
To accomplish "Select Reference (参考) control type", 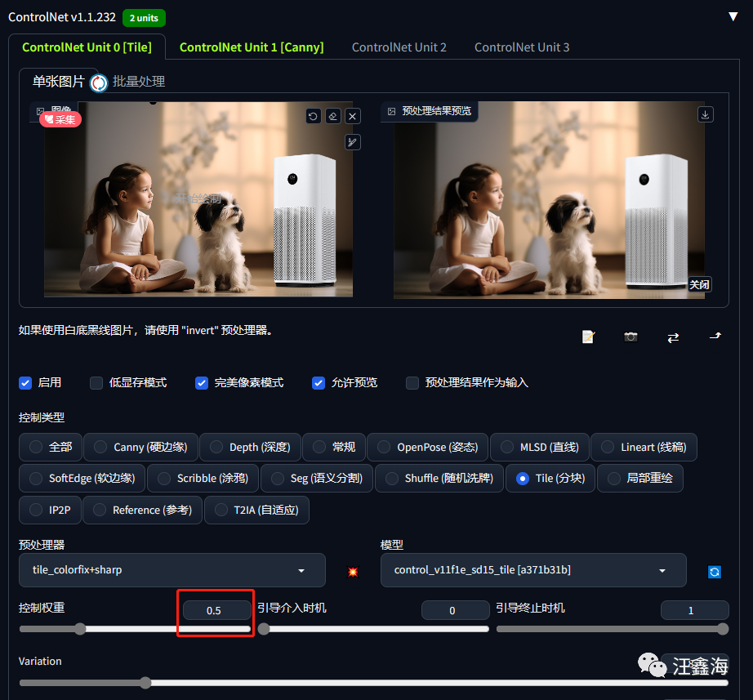I will (x=143, y=511).
